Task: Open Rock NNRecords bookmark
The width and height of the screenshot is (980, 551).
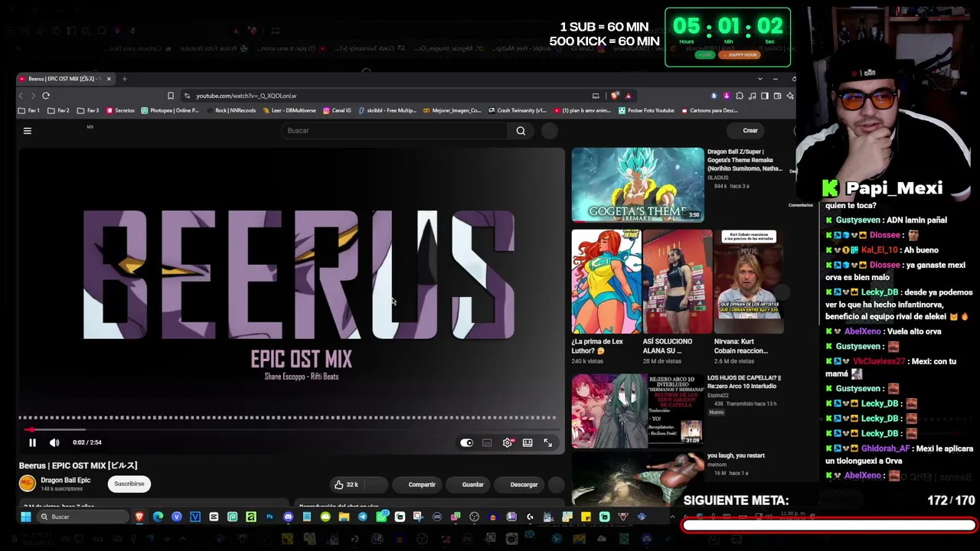Action: click(x=230, y=111)
